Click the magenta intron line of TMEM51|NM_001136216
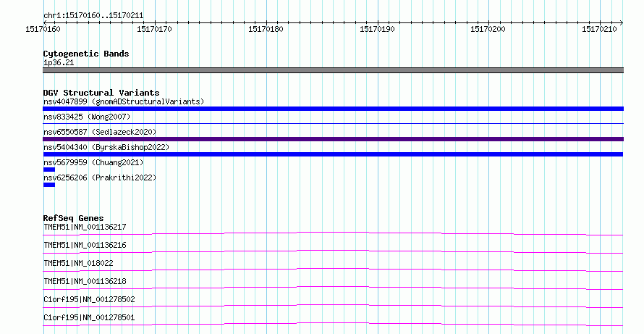Image resolution: width=644 pixels, height=334 pixels. point(333,251)
